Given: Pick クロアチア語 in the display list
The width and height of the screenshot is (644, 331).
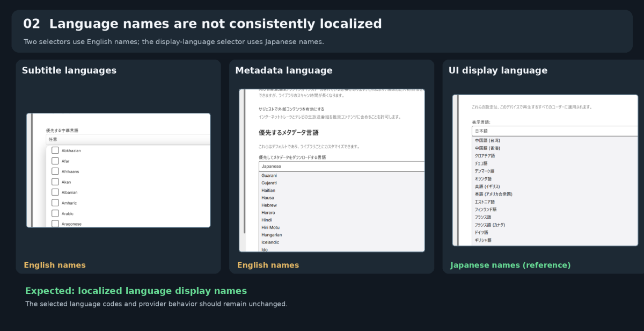Looking at the screenshot, I should [x=555, y=156].
